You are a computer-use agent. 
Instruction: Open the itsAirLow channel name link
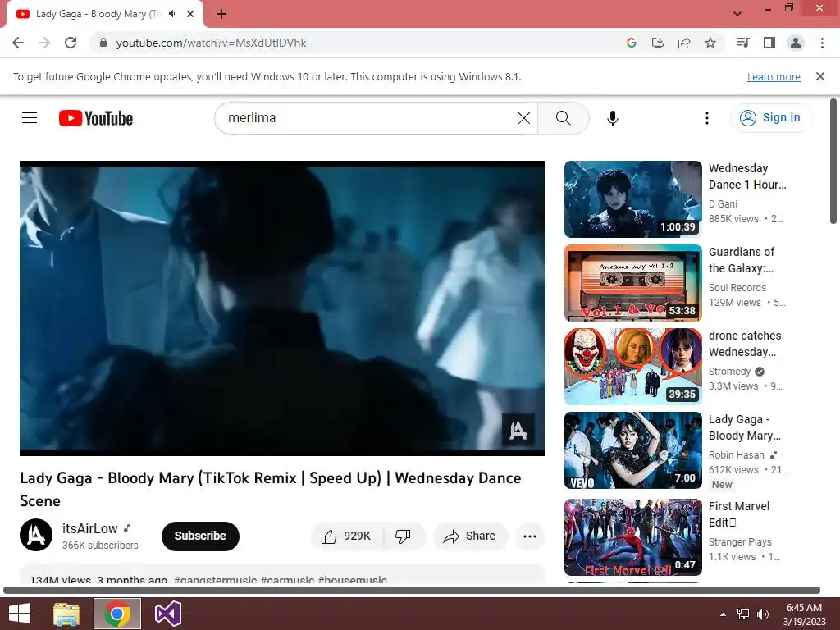coord(89,529)
